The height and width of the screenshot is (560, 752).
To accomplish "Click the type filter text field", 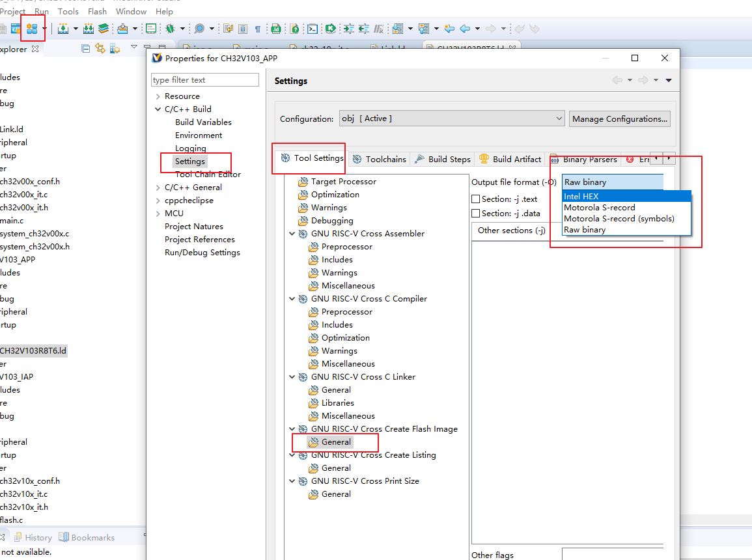I will 204,80.
